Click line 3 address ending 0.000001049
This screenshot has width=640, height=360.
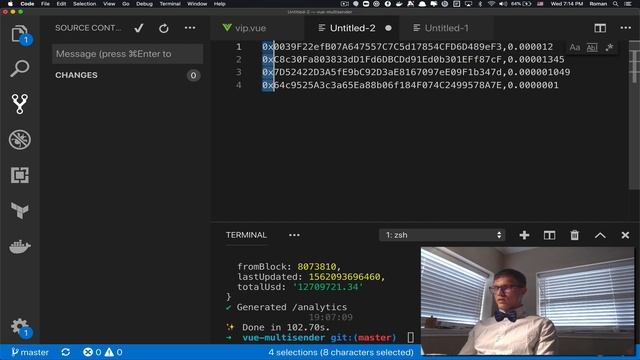point(416,72)
